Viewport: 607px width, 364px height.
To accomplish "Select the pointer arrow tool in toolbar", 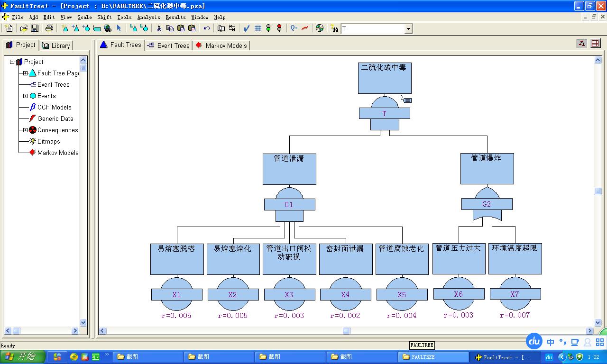I will pos(119,28).
